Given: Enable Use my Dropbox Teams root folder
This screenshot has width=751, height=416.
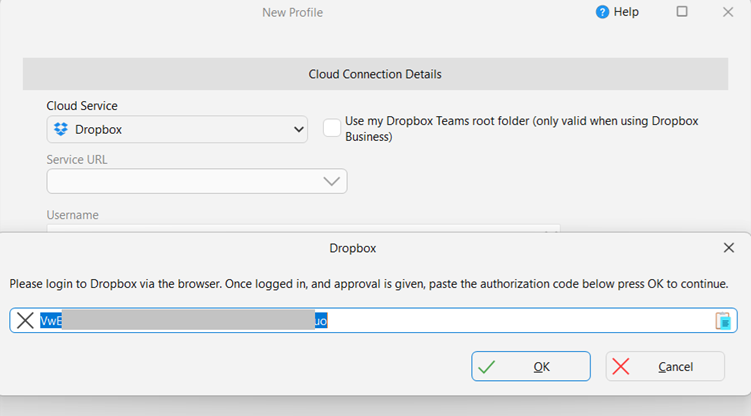Looking at the screenshot, I should [x=331, y=128].
